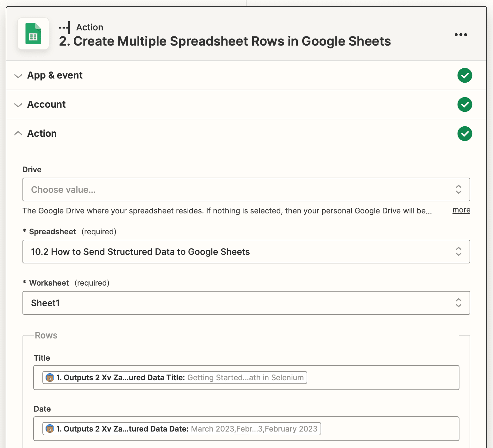The height and width of the screenshot is (448, 493).
Task: Open the three-dot options menu
Action: coord(460,35)
